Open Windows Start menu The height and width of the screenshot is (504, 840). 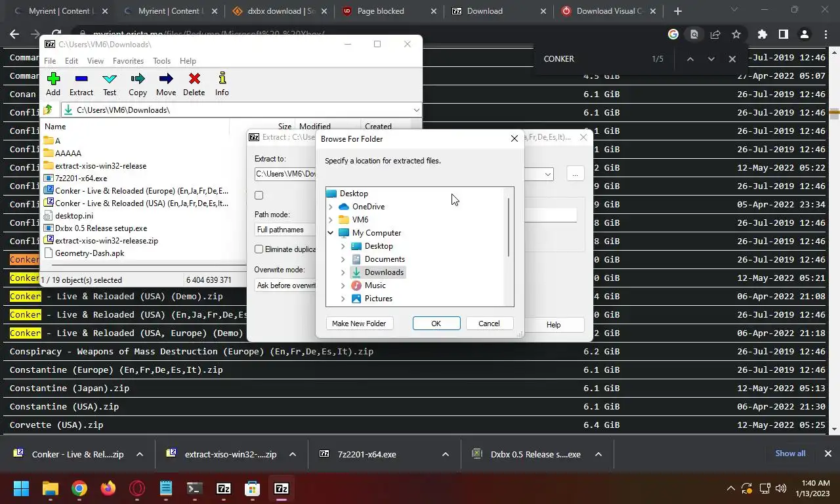[22, 488]
